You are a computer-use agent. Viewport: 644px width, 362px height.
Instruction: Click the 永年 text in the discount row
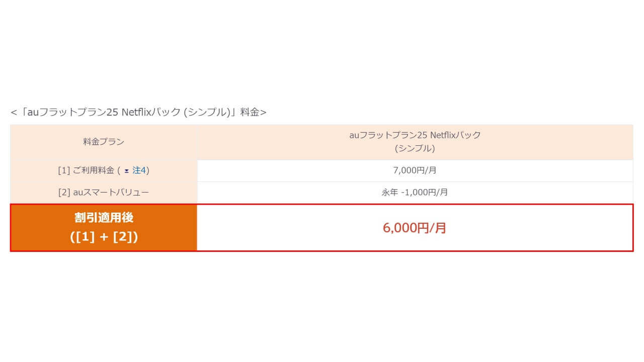[390, 192]
